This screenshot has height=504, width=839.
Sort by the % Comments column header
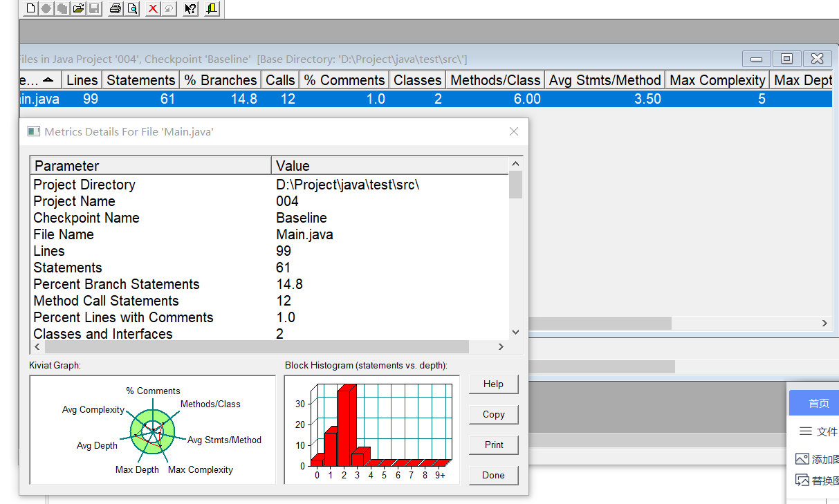344,80
